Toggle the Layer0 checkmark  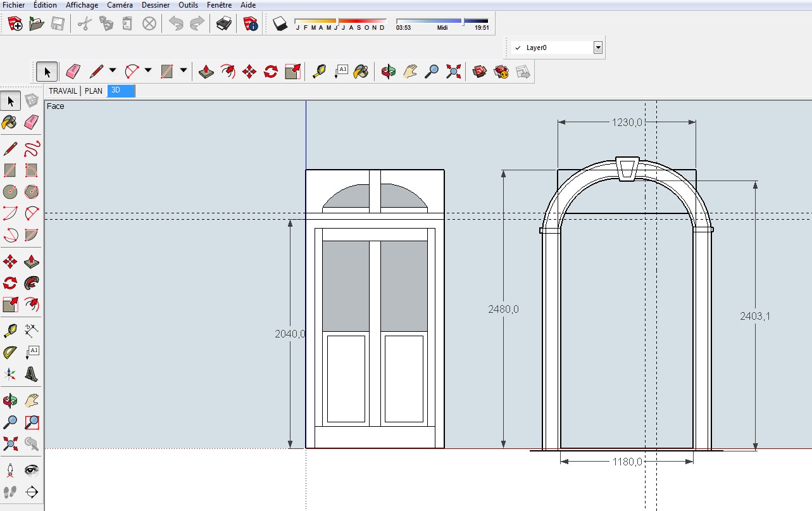pyautogui.click(x=518, y=47)
